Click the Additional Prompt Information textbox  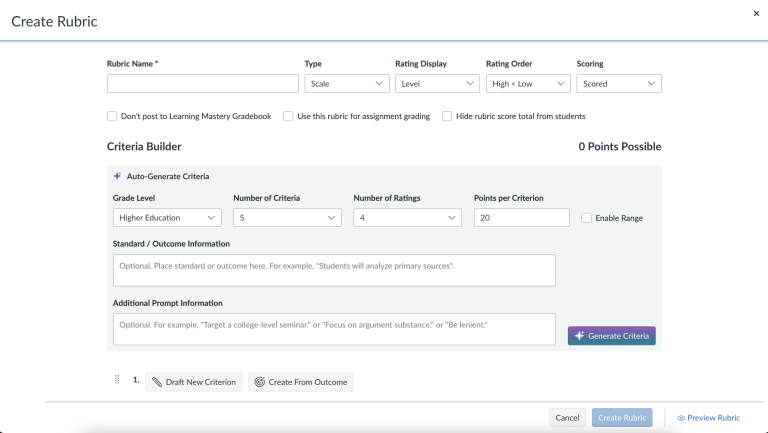[334, 329]
